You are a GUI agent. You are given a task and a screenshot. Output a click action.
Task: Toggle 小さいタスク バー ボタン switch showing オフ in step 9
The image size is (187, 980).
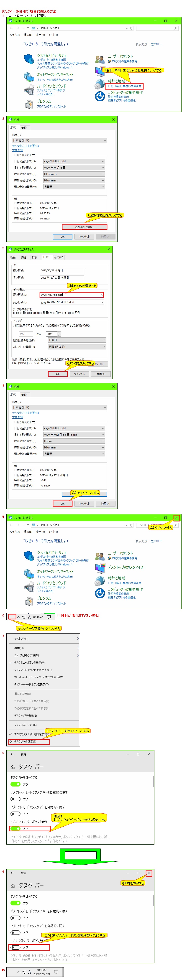[15, 947]
